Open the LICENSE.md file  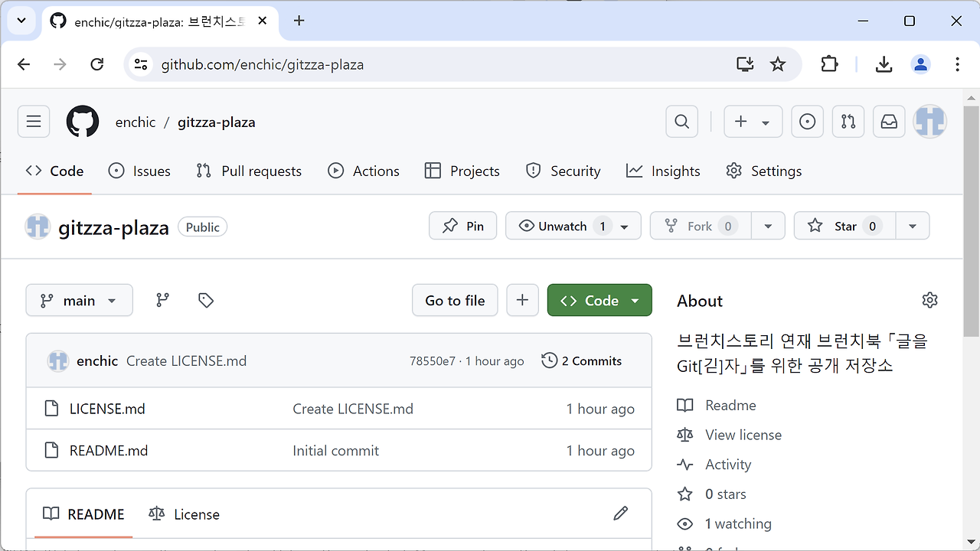pos(107,409)
